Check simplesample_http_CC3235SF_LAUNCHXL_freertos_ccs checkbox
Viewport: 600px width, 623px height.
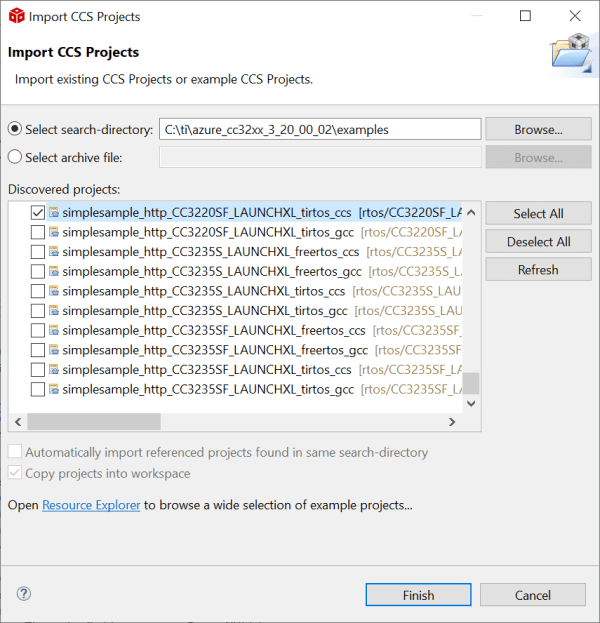coord(38,331)
